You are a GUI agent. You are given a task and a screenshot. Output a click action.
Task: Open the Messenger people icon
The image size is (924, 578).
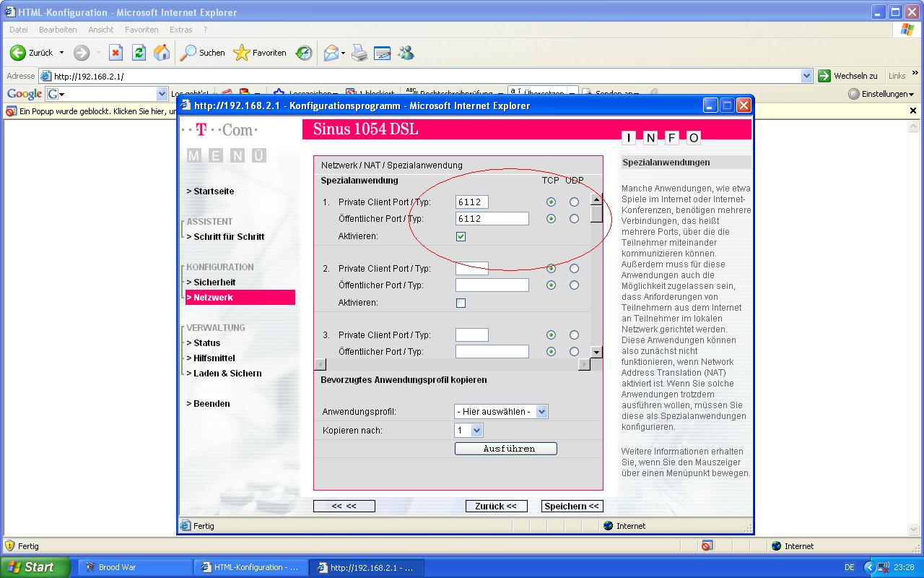pos(406,53)
